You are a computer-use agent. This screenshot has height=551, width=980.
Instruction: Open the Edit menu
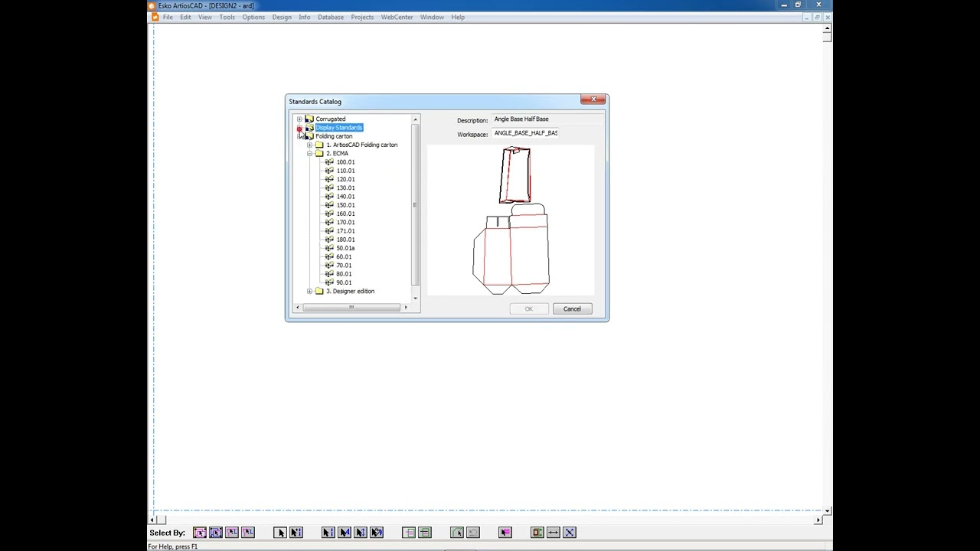pos(185,17)
